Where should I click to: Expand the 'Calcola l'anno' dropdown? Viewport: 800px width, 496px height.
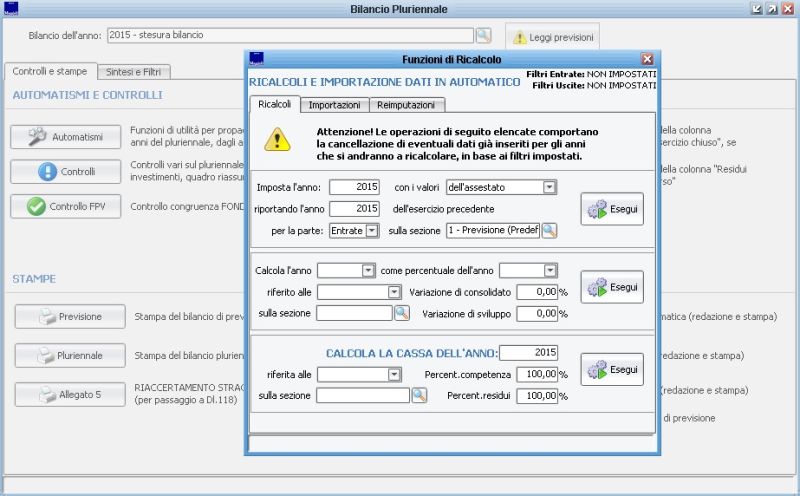coord(367,270)
